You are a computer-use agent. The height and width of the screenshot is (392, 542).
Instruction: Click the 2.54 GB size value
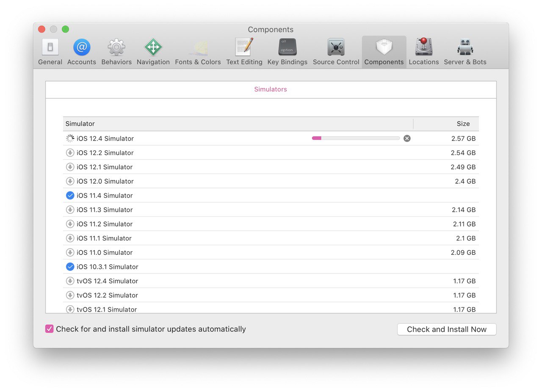coord(463,153)
